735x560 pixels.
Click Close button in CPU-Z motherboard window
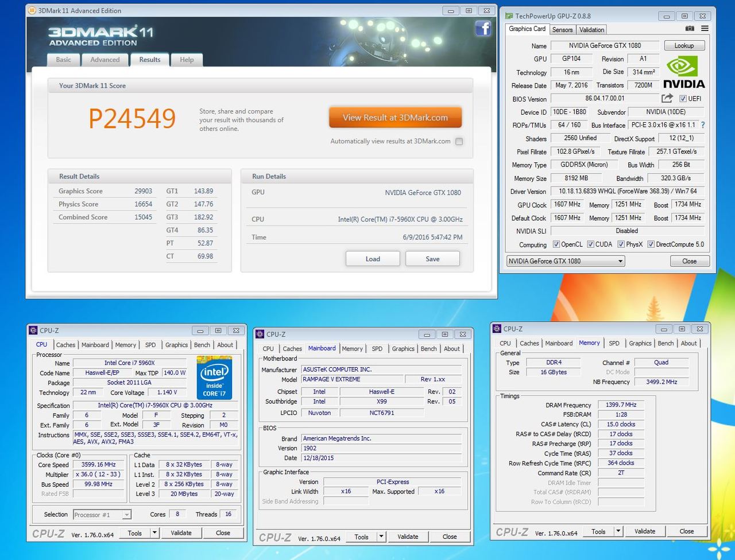tap(450, 536)
